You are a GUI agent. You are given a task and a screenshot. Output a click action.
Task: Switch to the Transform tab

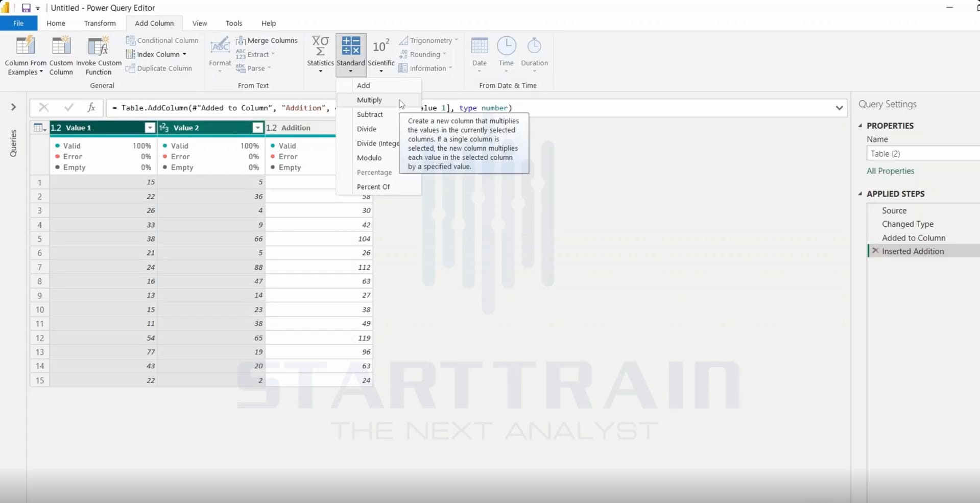100,23
